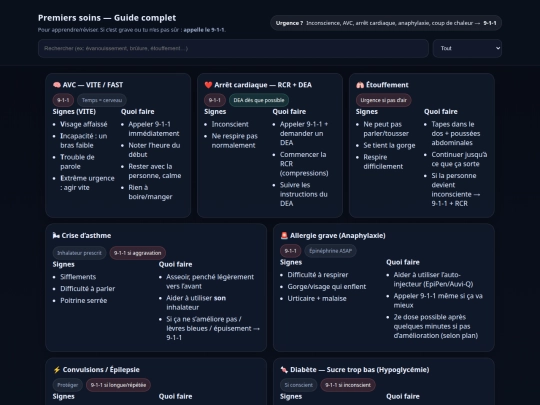The width and height of the screenshot is (540, 405).
Task: Click the Urgence ? banner at top
Action: point(386,23)
